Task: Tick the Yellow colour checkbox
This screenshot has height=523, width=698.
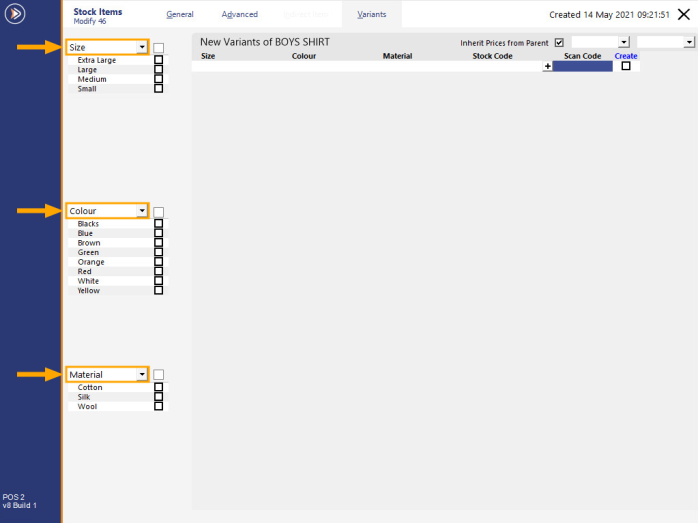Action: [158, 290]
